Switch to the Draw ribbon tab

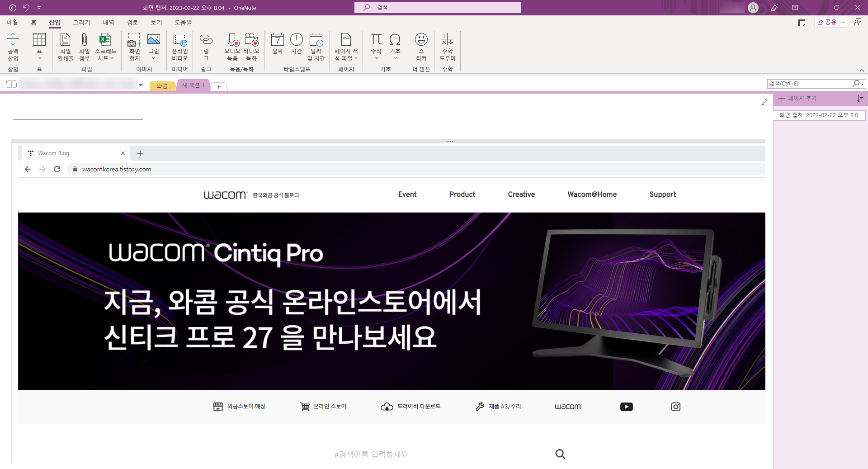pyautogui.click(x=82, y=22)
